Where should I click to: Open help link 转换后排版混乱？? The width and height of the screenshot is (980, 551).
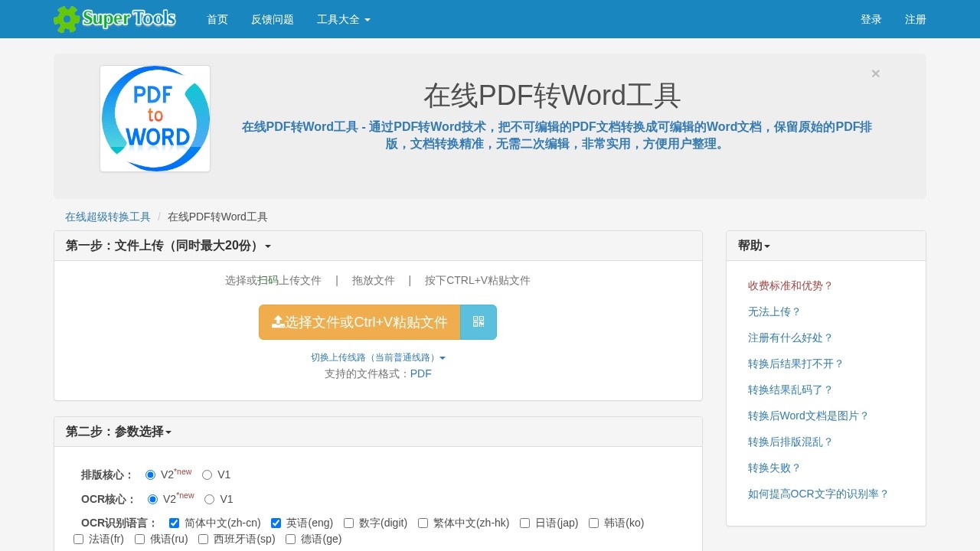(790, 442)
